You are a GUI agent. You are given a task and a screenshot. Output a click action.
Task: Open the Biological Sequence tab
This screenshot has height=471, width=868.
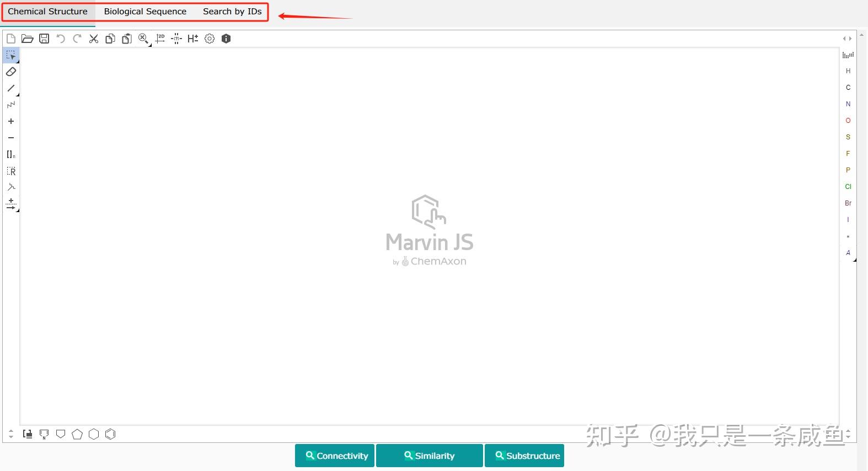point(145,12)
